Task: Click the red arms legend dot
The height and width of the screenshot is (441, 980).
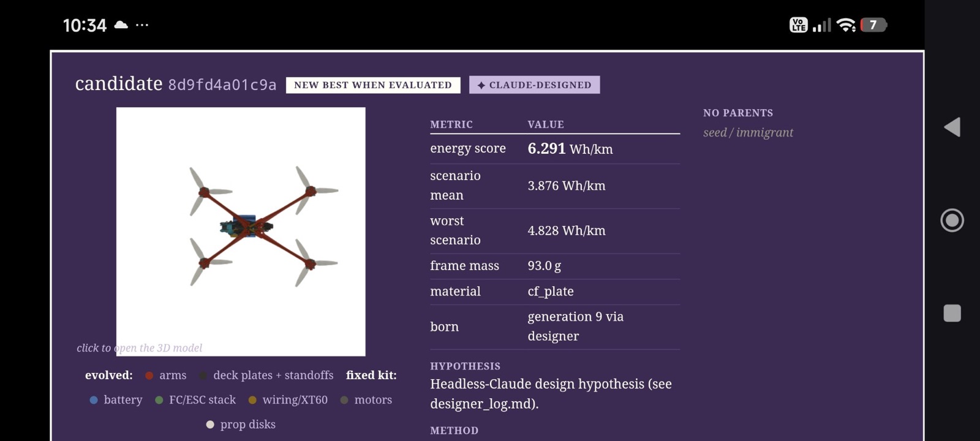Action: click(149, 375)
